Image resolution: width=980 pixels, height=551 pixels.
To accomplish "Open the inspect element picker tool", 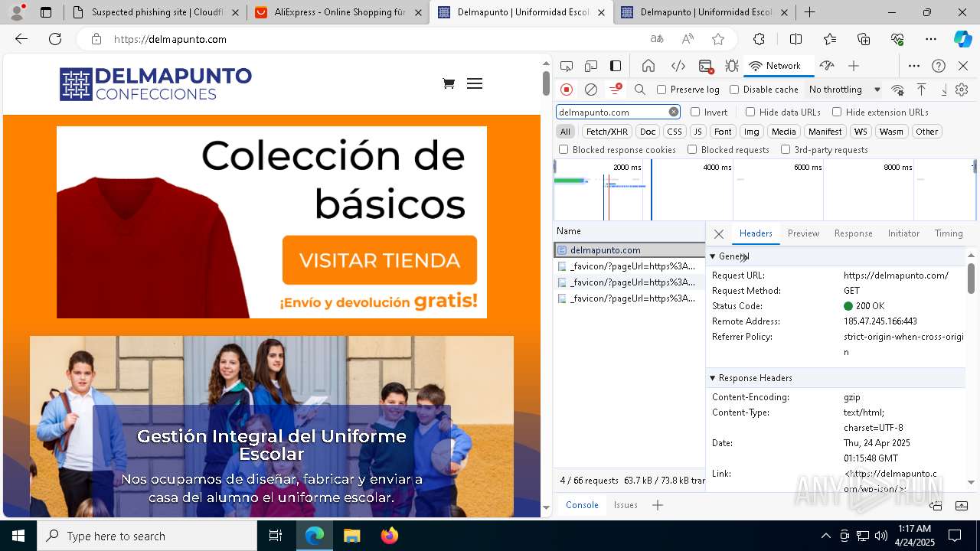I will [x=567, y=66].
